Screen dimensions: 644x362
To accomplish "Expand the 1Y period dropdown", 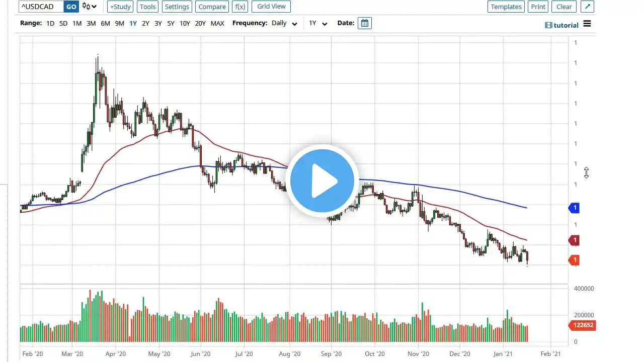I will [x=318, y=23].
